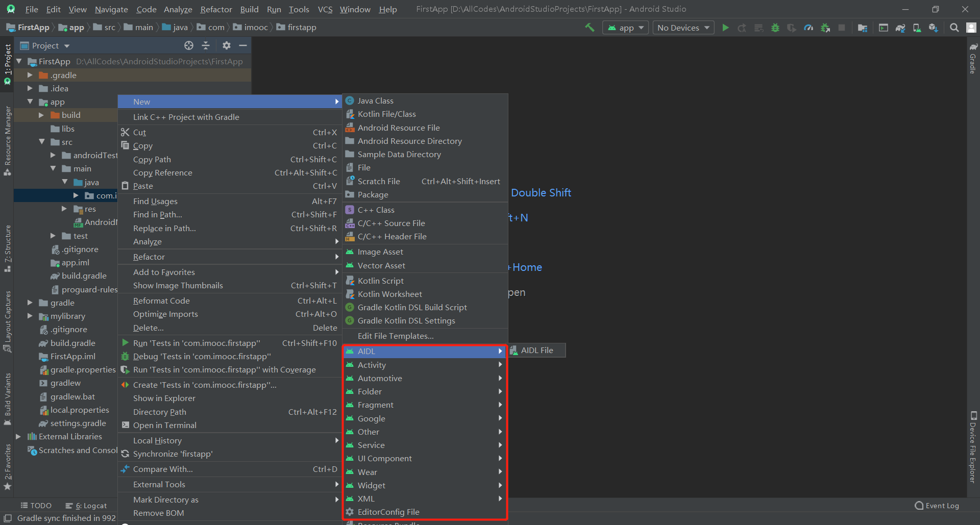The image size is (980, 525).
Task: Expand the test folder
Action: (x=53, y=236)
